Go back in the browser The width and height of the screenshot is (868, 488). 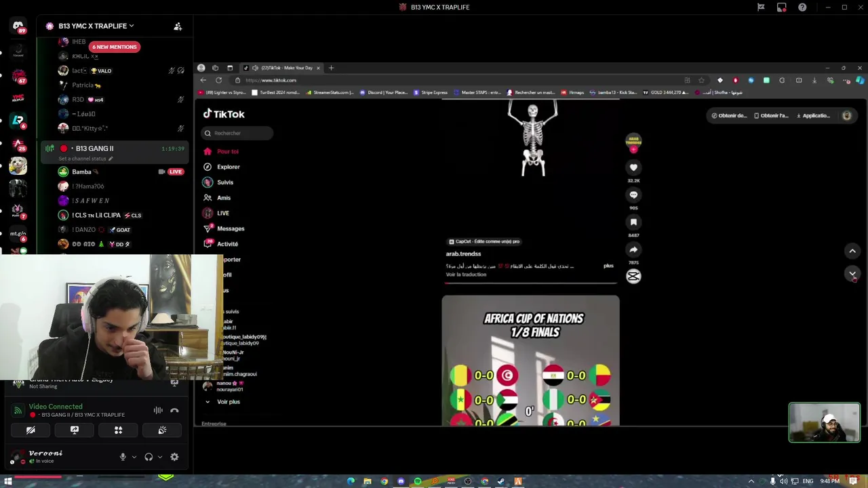pos(203,80)
